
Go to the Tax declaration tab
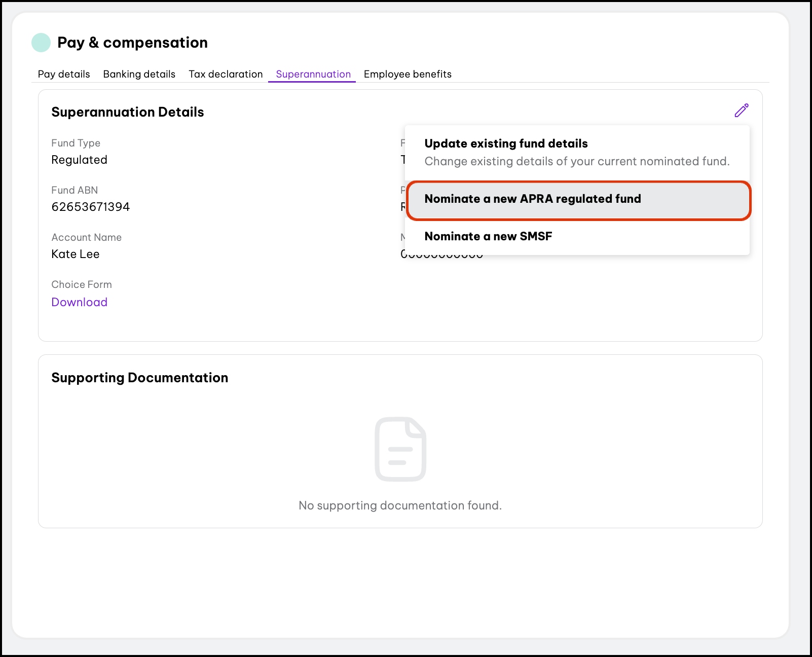(226, 74)
